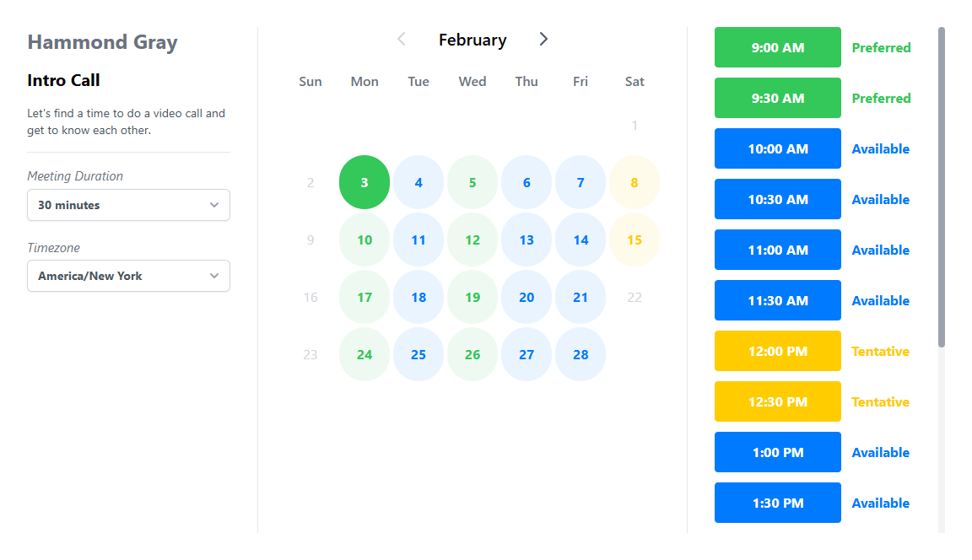This screenshot has width=972, height=560.
Task: Select Monday February 3 on calendar
Action: 364,182
